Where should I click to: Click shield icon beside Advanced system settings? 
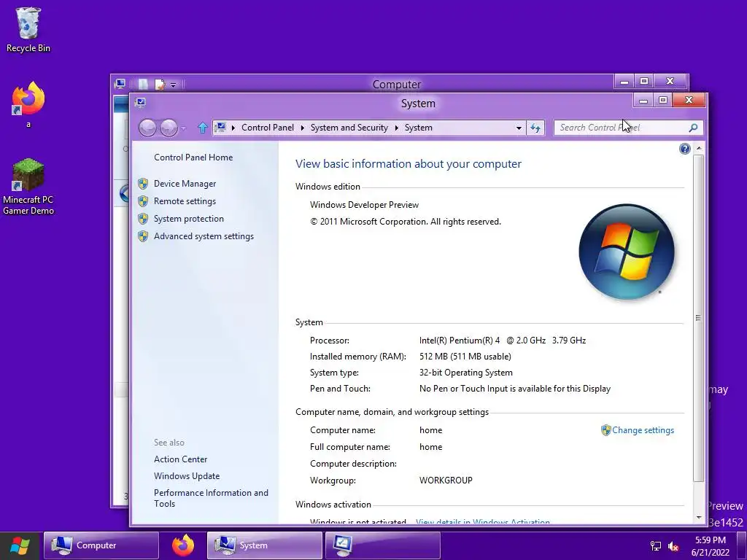click(x=143, y=236)
